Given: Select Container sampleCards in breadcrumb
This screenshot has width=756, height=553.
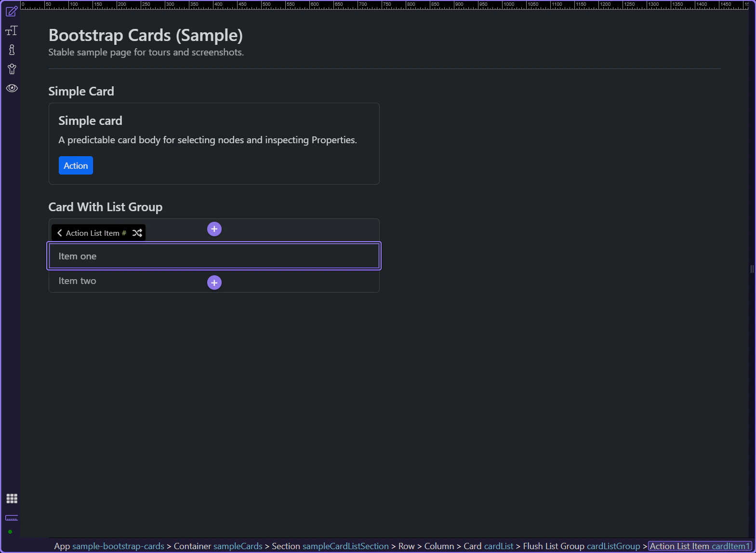Looking at the screenshot, I should pos(218,546).
